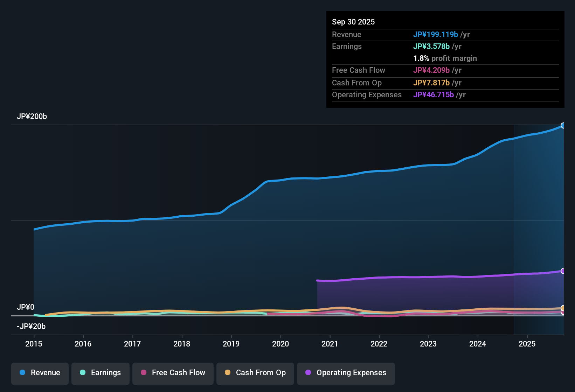Click the JP¥200b gridline label
Screen dimensions: 575x392
pos(32,117)
